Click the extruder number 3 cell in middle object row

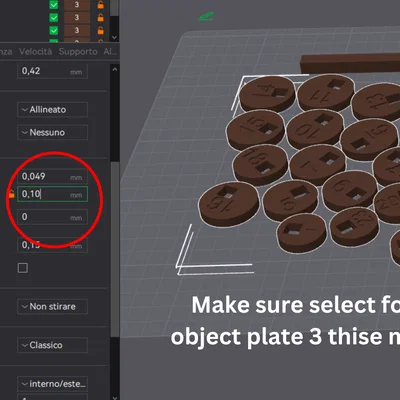pyautogui.click(x=77, y=17)
